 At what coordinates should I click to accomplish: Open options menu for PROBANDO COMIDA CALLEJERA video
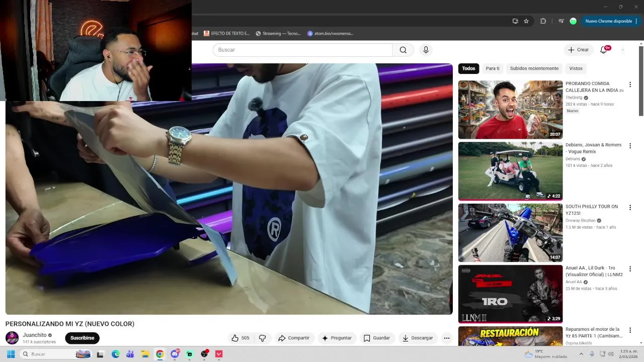630,84
